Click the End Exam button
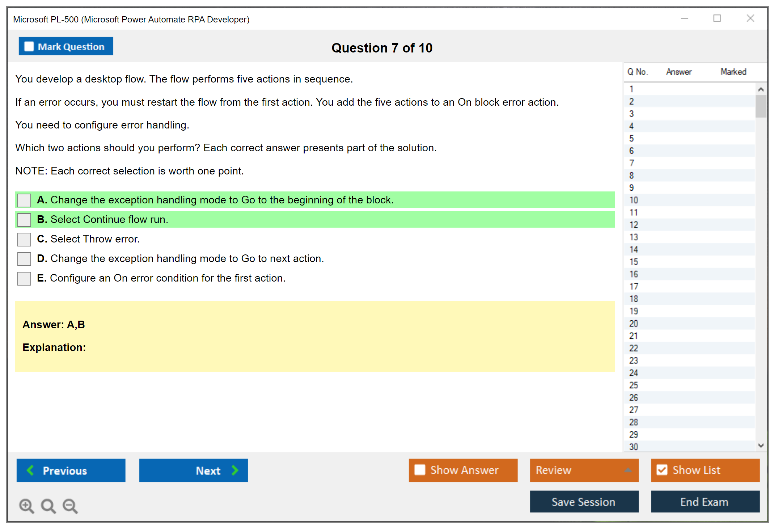The image size is (778, 532). coord(705,502)
